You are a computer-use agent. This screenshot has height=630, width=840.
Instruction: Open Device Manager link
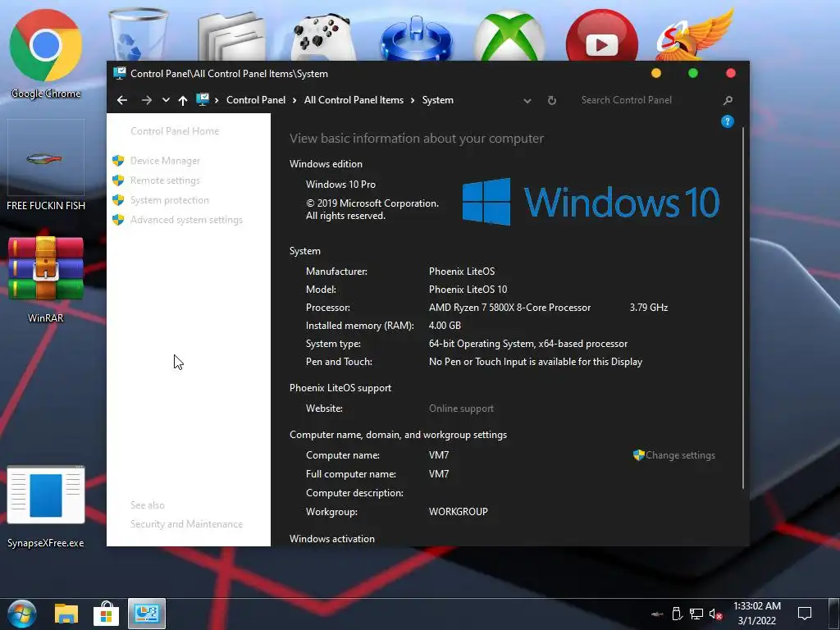[x=165, y=161]
